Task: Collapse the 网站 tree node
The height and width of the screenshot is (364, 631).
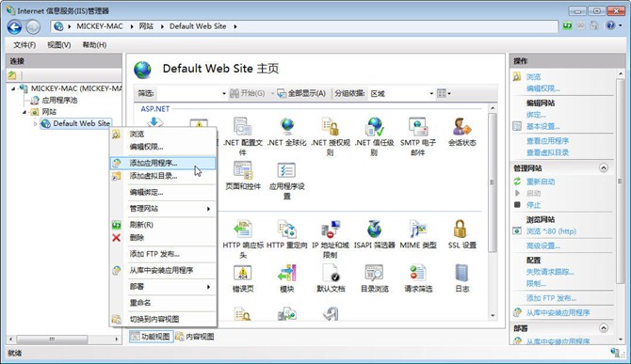Action: click(x=24, y=112)
